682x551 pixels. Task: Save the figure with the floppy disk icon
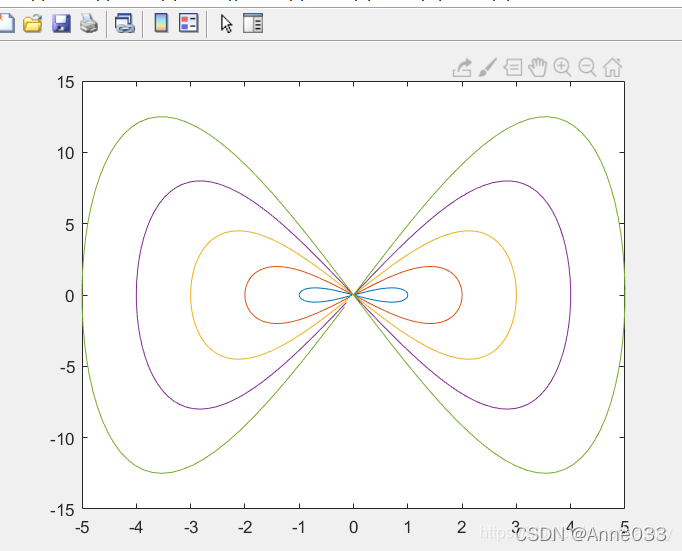click(61, 23)
